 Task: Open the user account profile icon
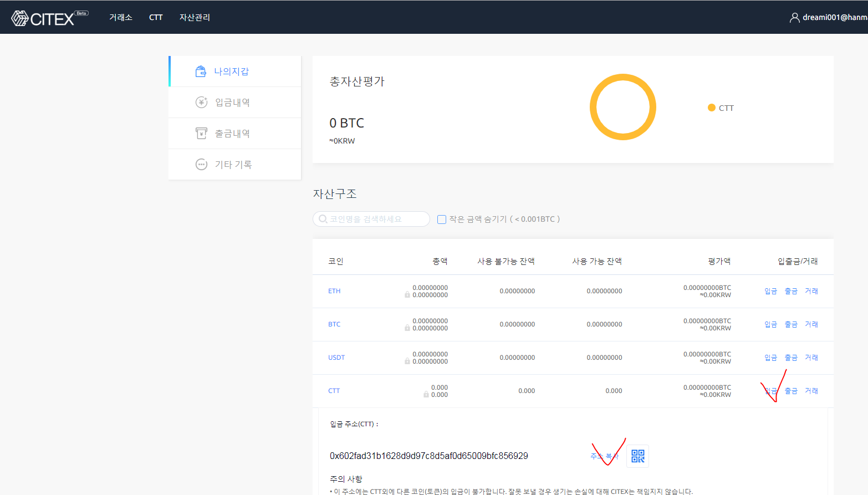[x=794, y=18]
